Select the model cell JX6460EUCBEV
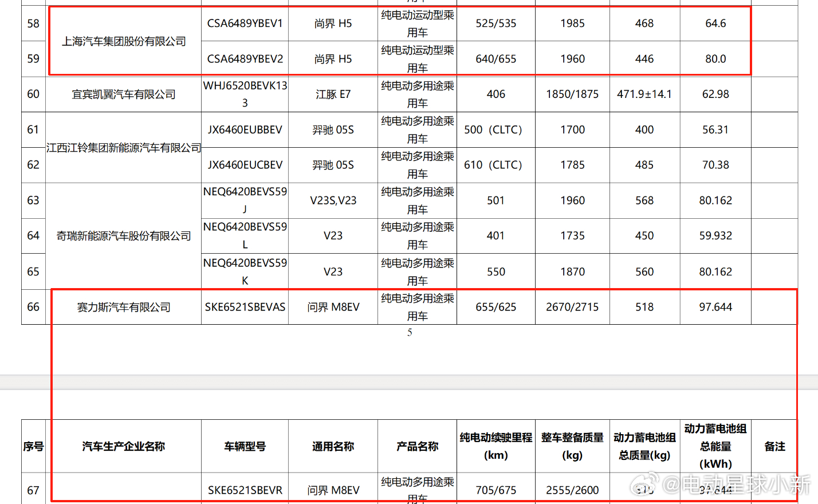Screen dimensions: 818x504 [245, 165]
